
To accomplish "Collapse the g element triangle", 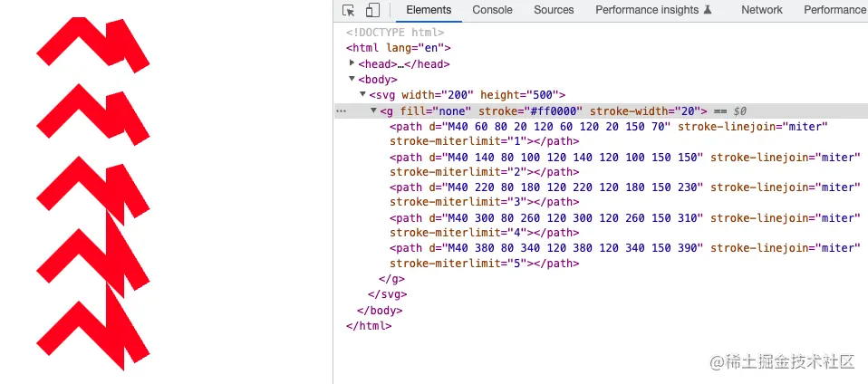I will click(x=373, y=110).
